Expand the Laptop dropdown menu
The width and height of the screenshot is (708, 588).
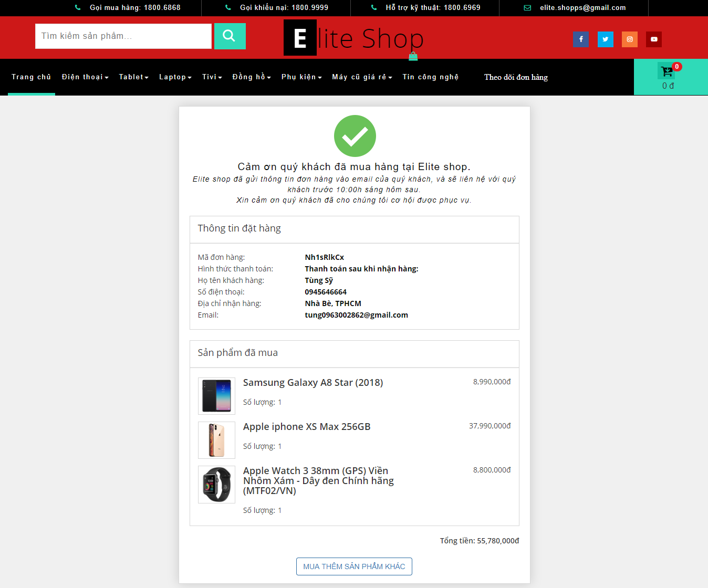point(175,77)
